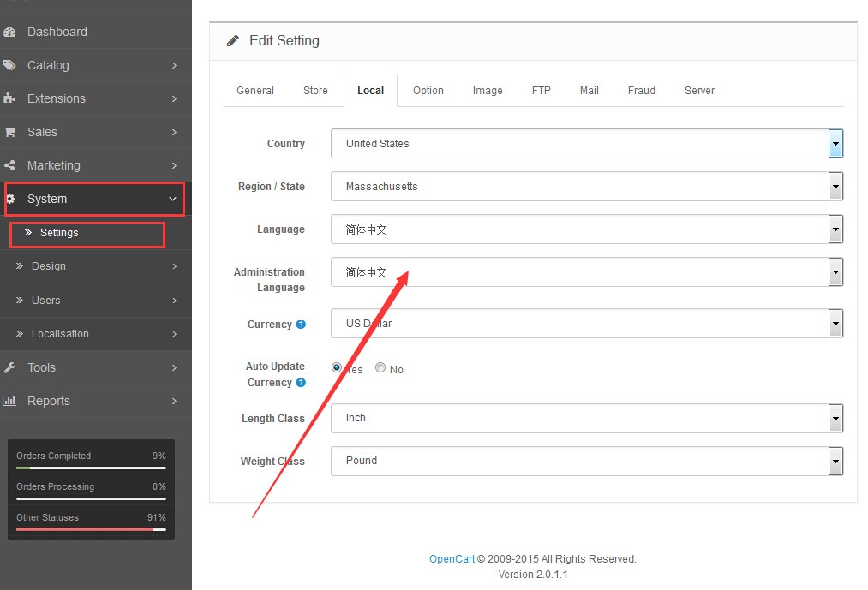Viewport: 868px width, 590px height.
Task: Switch to the Mail tab
Action: point(589,90)
